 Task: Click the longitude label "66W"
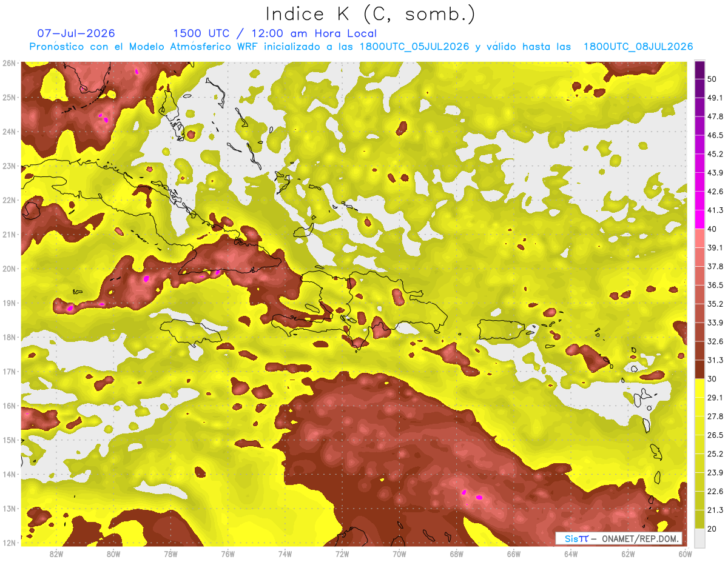click(514, 554)
